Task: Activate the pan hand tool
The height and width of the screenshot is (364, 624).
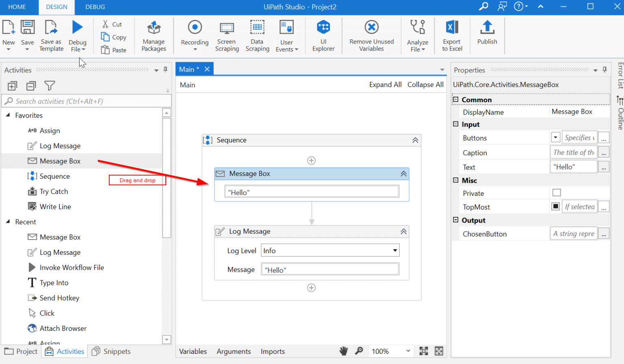Action: [x=344, y=351]
